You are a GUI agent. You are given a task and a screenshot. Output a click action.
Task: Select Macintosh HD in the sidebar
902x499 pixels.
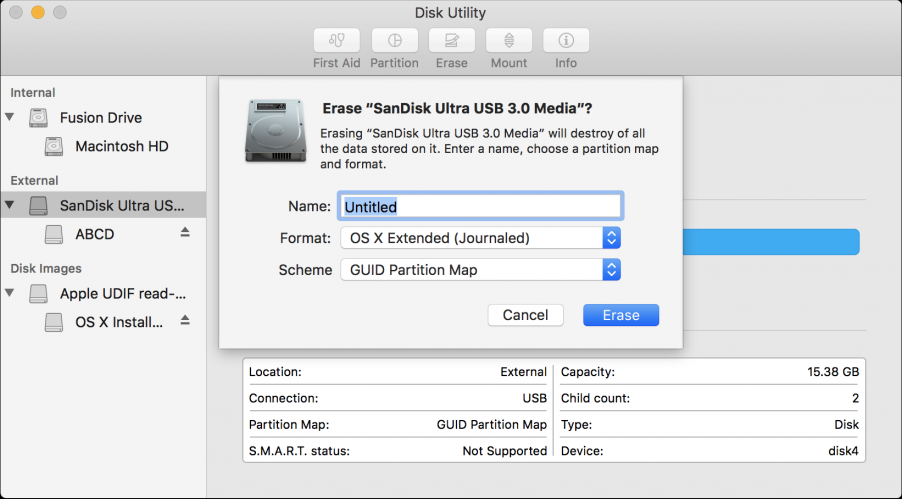pos(121,146)
